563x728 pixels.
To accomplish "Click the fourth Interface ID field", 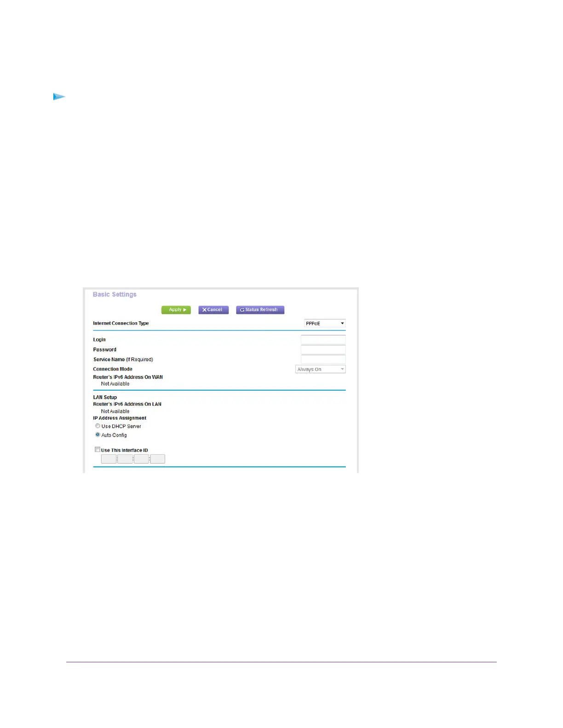I will [157, 459].
